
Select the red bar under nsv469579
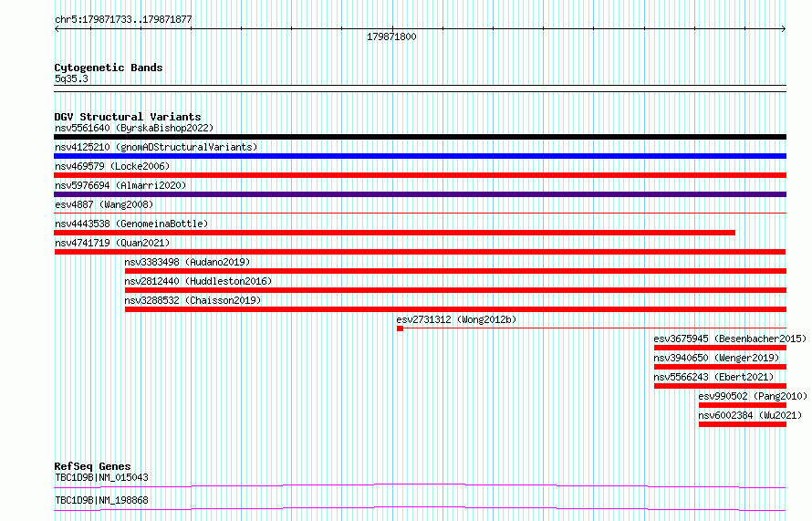click(420, 175)
